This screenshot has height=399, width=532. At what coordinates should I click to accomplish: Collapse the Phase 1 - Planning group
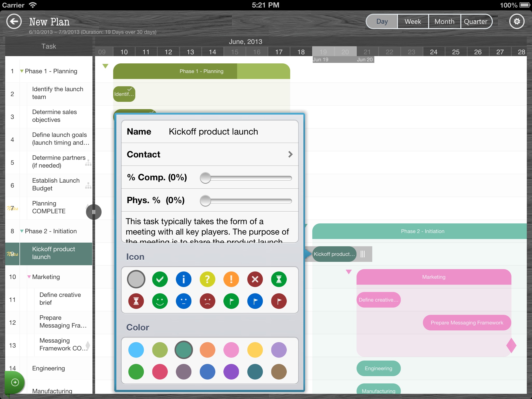[x=22, y=71]
